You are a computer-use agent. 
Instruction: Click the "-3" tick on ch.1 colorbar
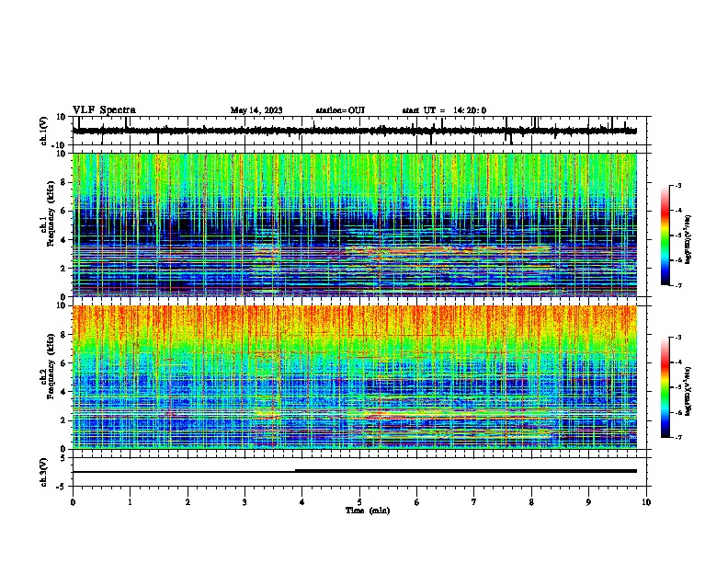tap(678, 185)
